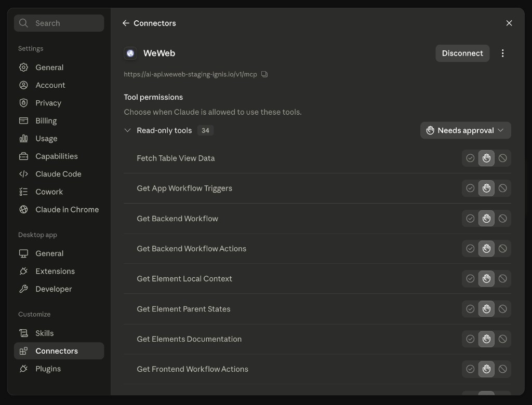This screenshot has width=532, height=405.
Task: Set Fetch Table View Data to always allow
Action: point(470,158)
